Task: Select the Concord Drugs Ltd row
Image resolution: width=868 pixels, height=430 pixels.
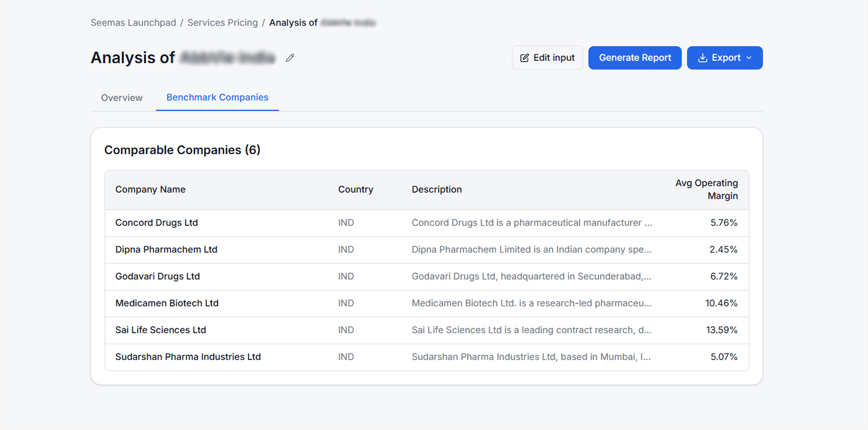Action: coord(427,223)
